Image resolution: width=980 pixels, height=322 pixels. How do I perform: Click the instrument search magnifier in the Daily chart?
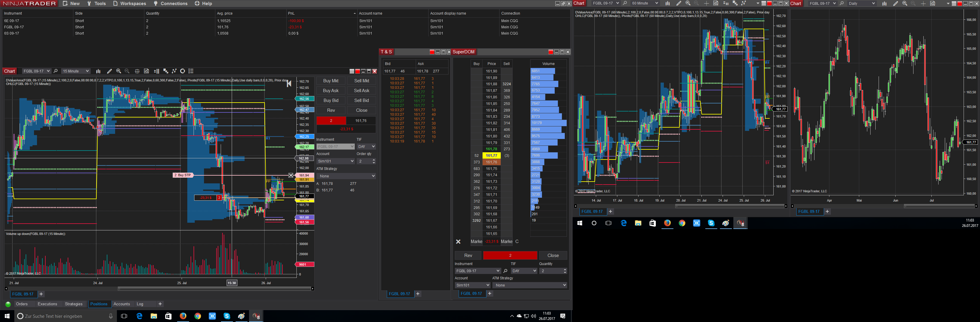tap(842, 3)
